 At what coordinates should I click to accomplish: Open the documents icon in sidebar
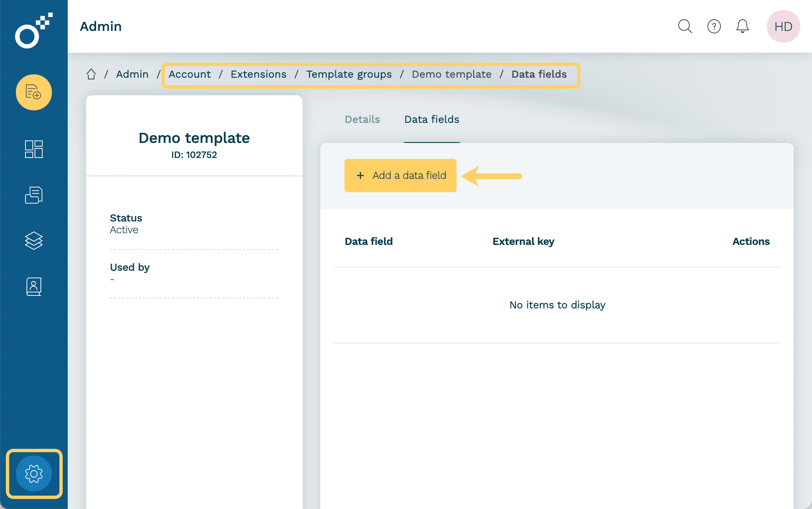pos(33,195)
